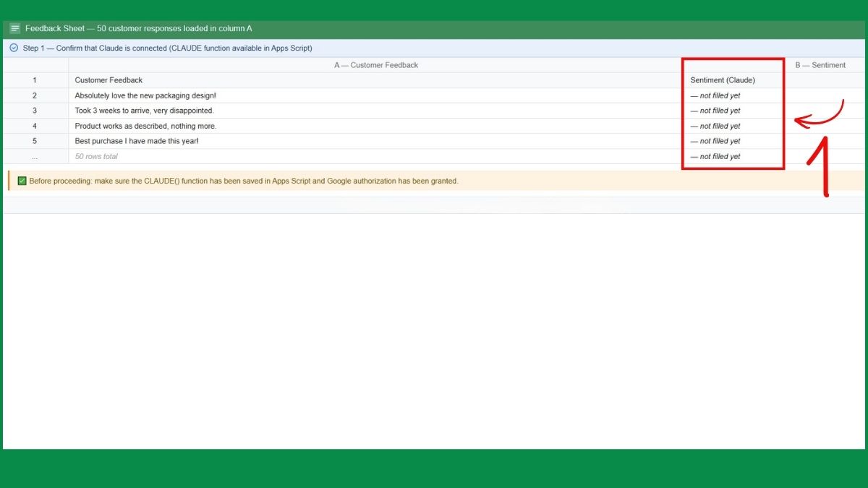The width and height of the screenshot is (868, 488).
Task: Click the 'Before proceeding' authorization notice text
Action: click(x=244, y=181)
